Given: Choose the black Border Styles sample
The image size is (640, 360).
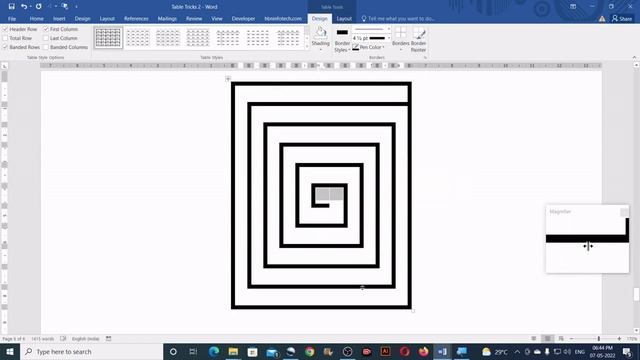Looking at the screenshot, I should [342, 33].
